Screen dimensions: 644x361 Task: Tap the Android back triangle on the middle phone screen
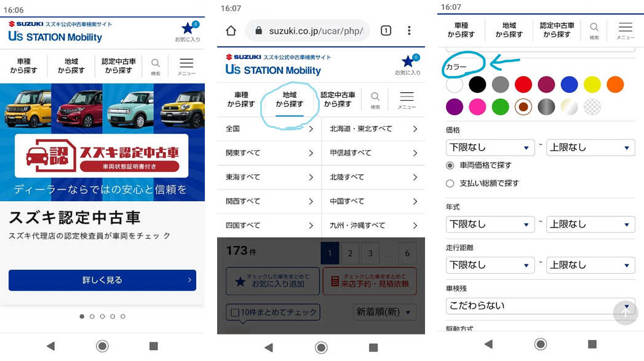tap(269, 348)
